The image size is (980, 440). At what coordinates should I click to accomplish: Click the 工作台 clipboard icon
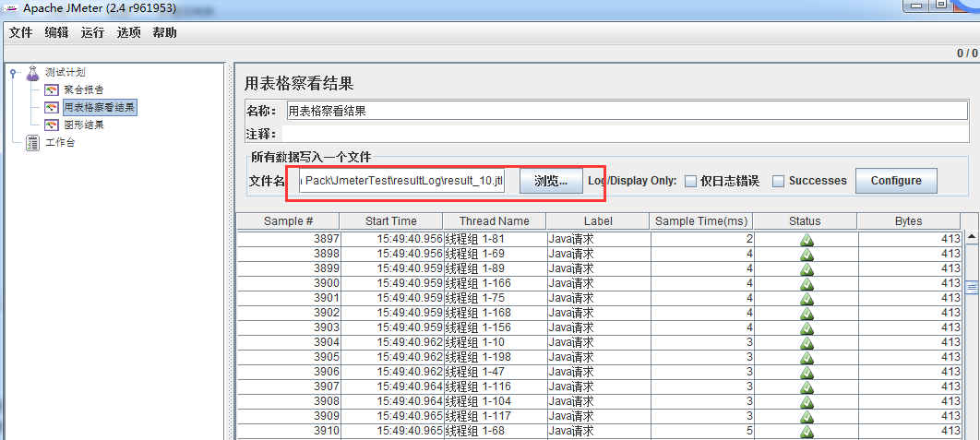(x=32, y=143)
